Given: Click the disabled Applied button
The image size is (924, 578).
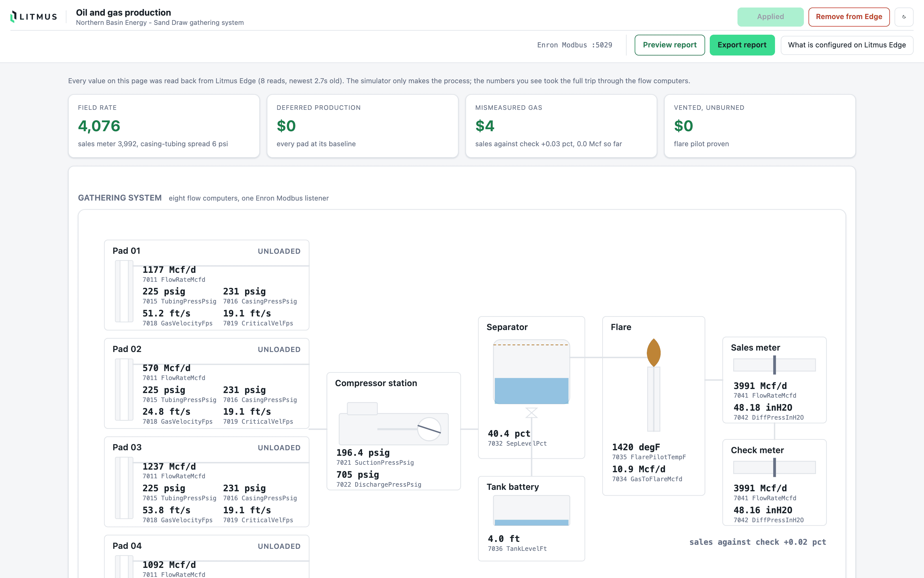Looking at the screenshot, I should [770, 17].
